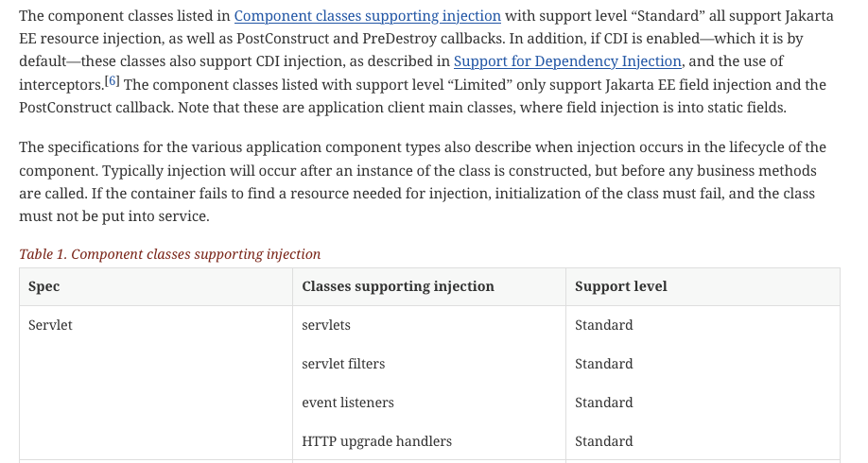The image size is (868, 463).
Task: Open the Component classes supporting injection link
Action: pyautogui.click(x=367, y=16)
